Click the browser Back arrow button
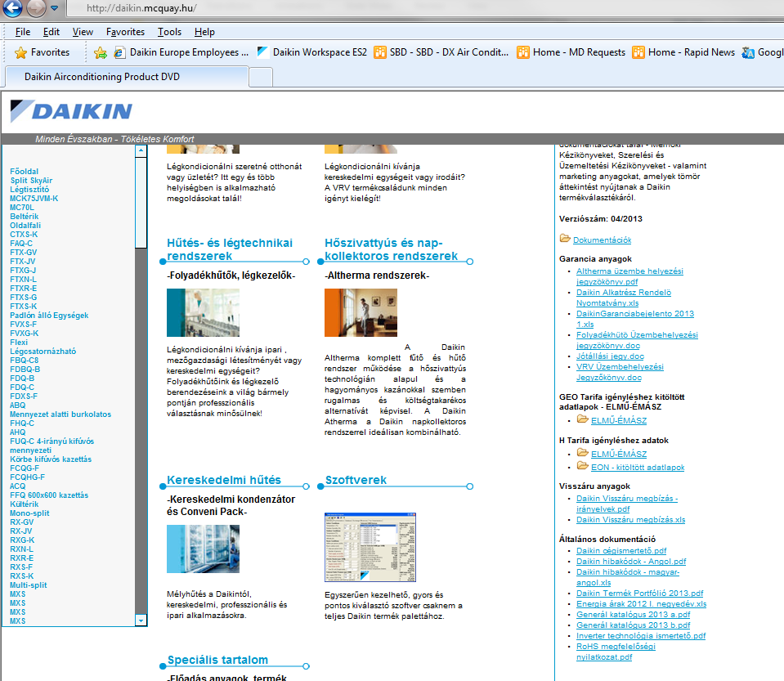784x681 pixels. (x=12, y=7)
